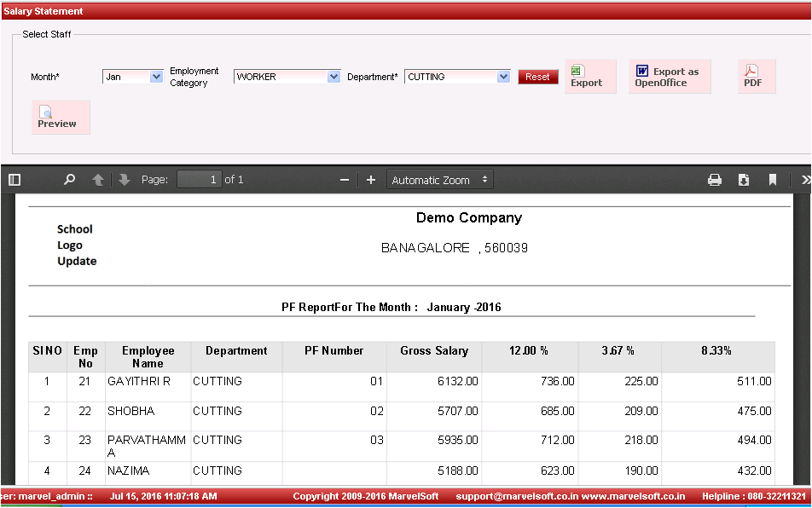Click the bookmark current view icon
812x508 pixels.
coord(773,180)
